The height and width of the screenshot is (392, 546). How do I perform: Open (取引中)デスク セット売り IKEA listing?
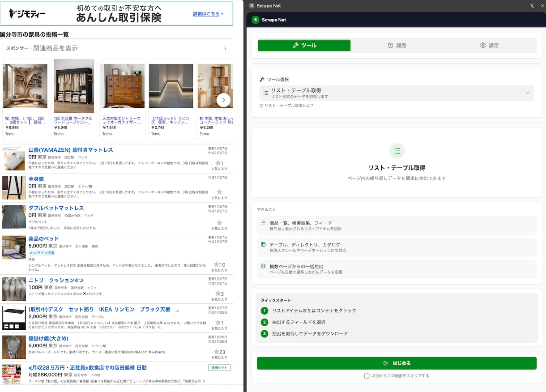point(104,310)
